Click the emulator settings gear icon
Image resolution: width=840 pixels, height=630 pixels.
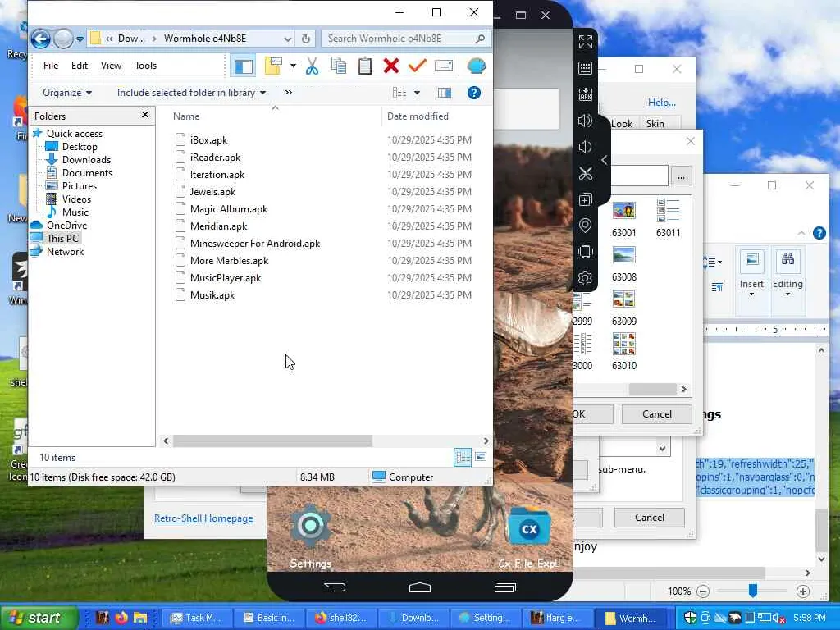pos(586,278)
